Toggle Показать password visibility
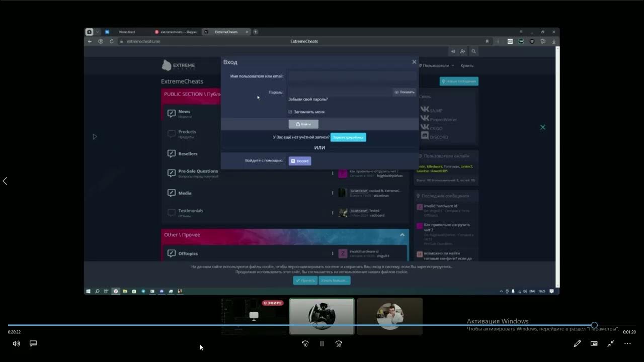This screenshot has width=644, height=362. [x=405, y=92]
